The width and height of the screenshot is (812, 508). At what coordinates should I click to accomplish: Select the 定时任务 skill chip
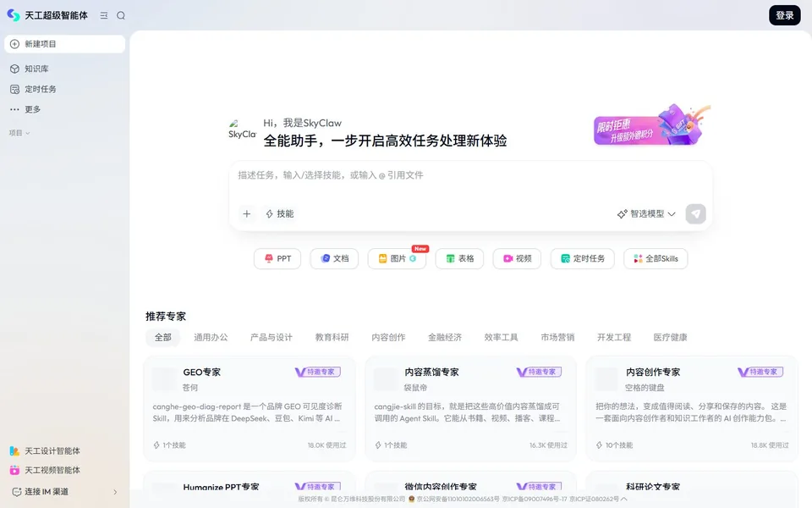click(583, 259)
